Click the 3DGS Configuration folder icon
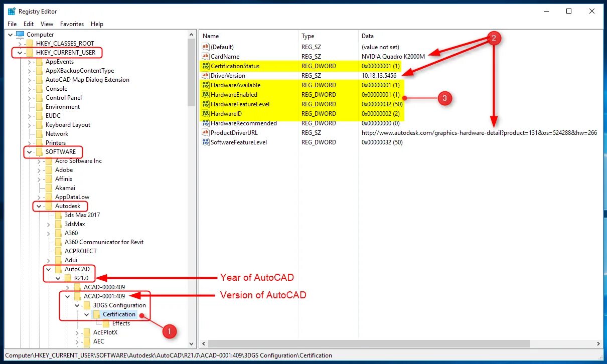 [x=87, y=305]
